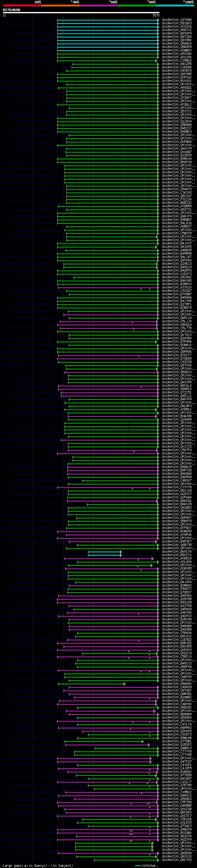Open hit UniRef100_B6T3D4
Image resolution: width=197 pixels, height=868 pixels.
click(177, 37)
